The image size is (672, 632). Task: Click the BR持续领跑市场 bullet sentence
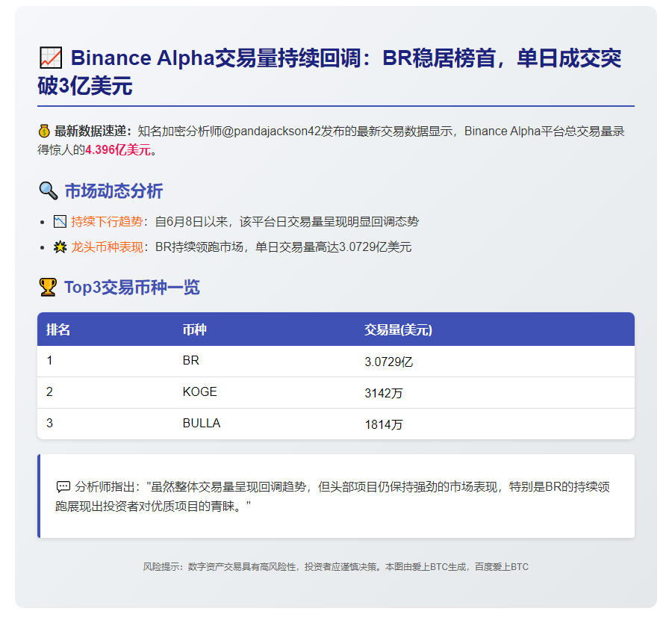tap(283, 247)
